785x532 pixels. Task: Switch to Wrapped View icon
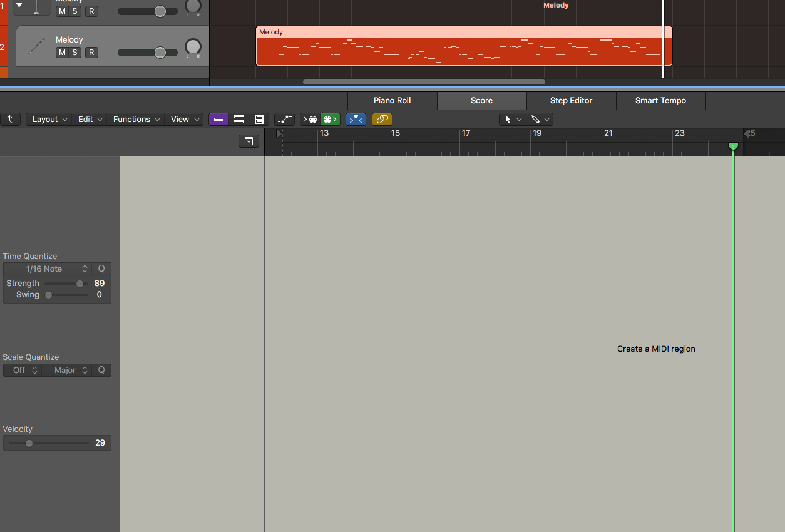click(239, 119)
